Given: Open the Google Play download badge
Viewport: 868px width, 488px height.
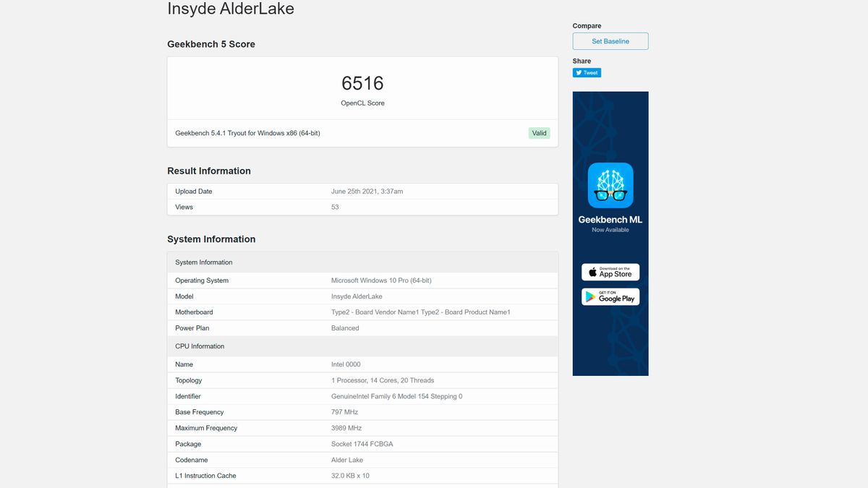Looking at the screenshot, I should pos(610,296).
